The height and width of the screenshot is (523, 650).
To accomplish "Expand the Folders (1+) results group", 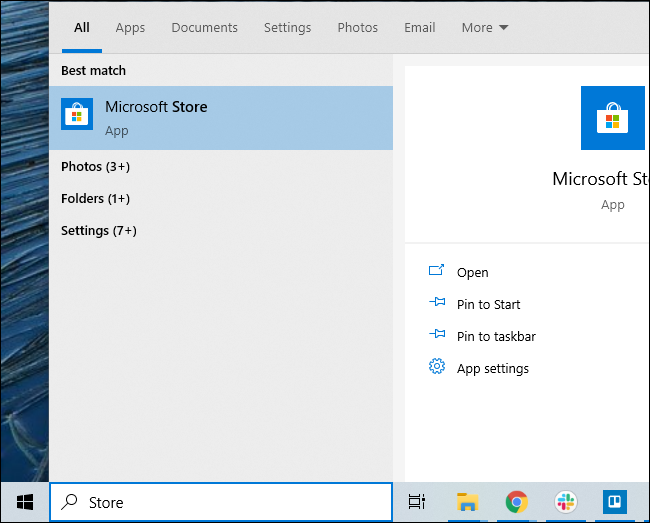I will pyautogui.click(x=95, y=199).
